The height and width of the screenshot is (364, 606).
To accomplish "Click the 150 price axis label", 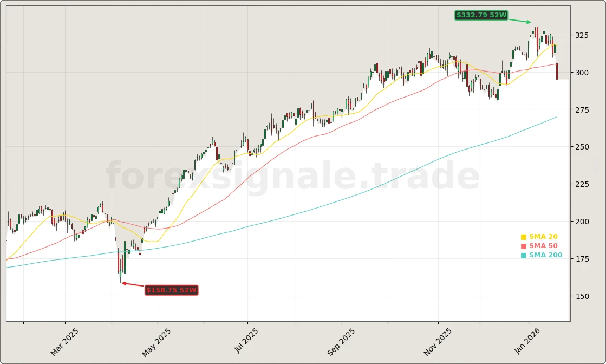I will pyautogui.click(x=582, y=296).
